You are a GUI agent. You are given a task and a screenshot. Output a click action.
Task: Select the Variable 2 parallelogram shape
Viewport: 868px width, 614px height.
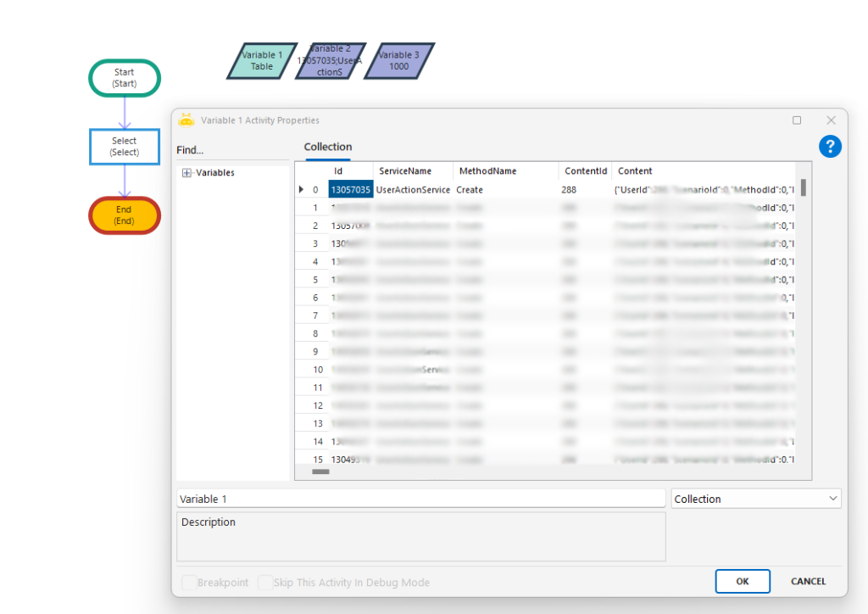click(331, 61)
